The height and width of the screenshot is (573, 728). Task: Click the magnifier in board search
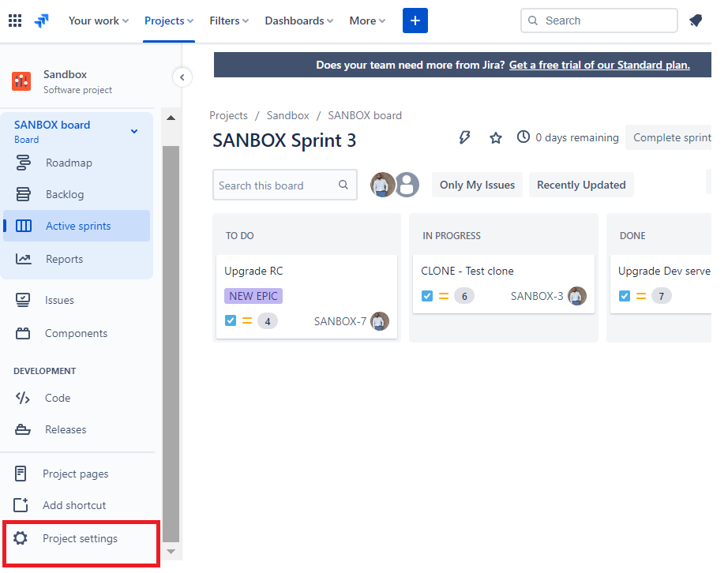point(343,185)
